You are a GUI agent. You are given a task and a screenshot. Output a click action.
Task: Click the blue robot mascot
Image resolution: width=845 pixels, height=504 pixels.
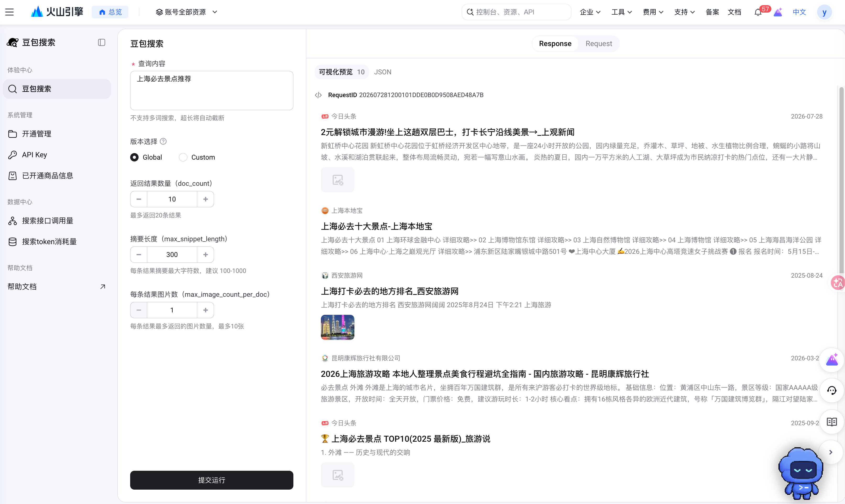point(801,473)
